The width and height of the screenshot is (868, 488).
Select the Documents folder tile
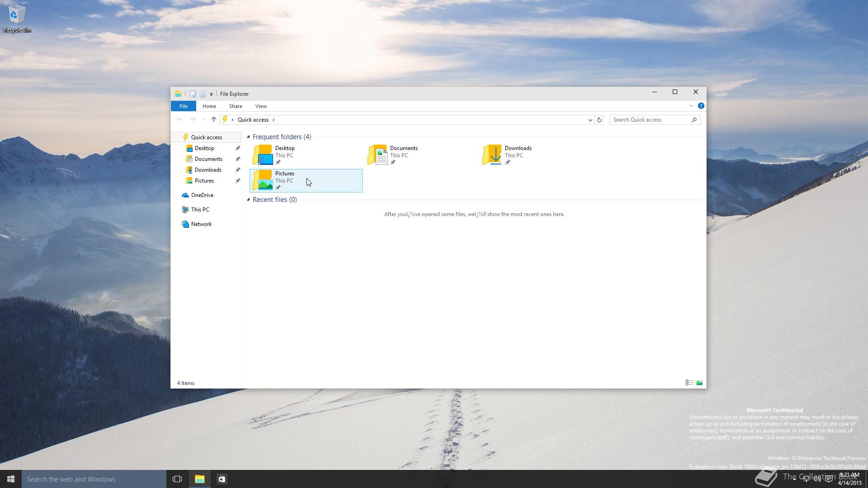403,155
